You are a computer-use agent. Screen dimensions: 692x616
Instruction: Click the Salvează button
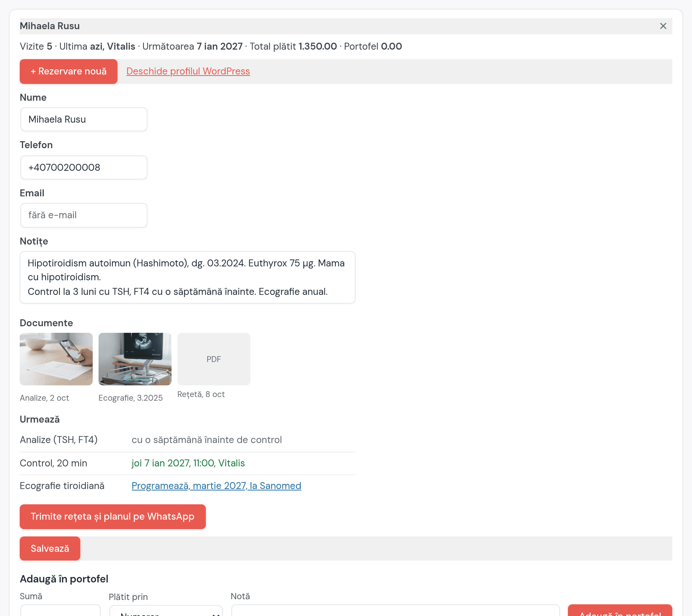click(50, 548)
